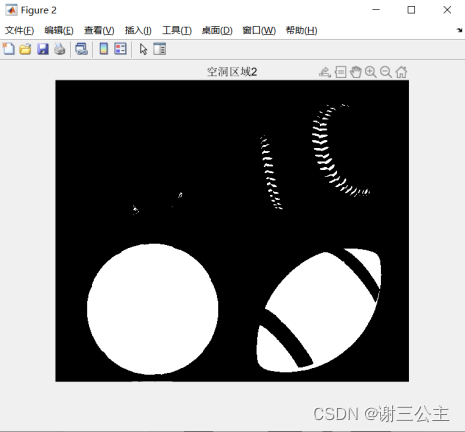
Task: Open the 桌面(D) menu
Action: 217,31
